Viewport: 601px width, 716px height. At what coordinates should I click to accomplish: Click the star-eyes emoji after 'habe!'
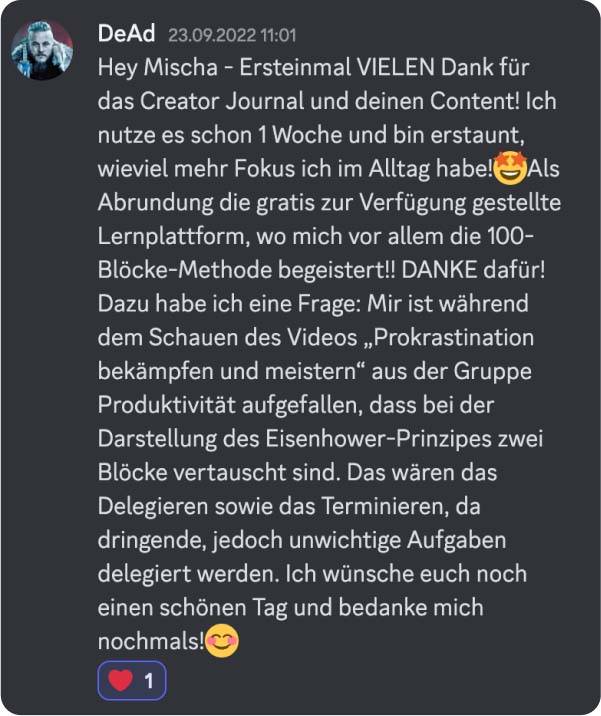(x=511, y=168)
